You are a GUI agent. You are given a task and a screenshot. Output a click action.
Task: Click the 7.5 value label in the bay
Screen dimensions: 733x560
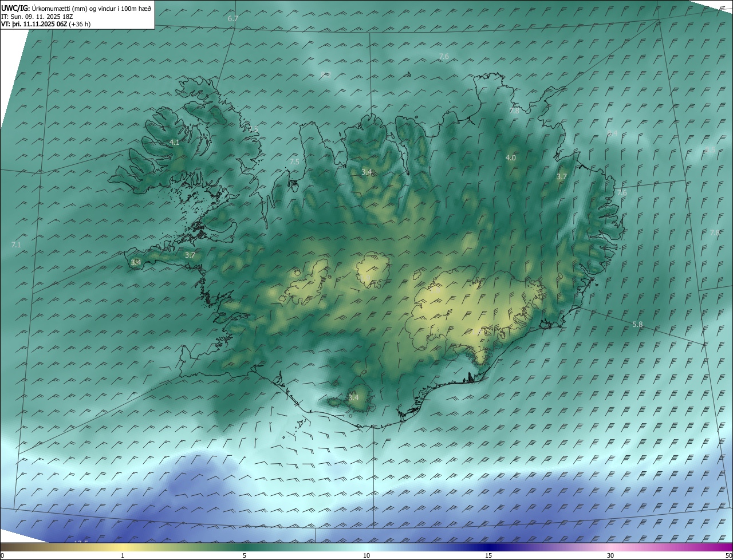(x=294, y=162)
